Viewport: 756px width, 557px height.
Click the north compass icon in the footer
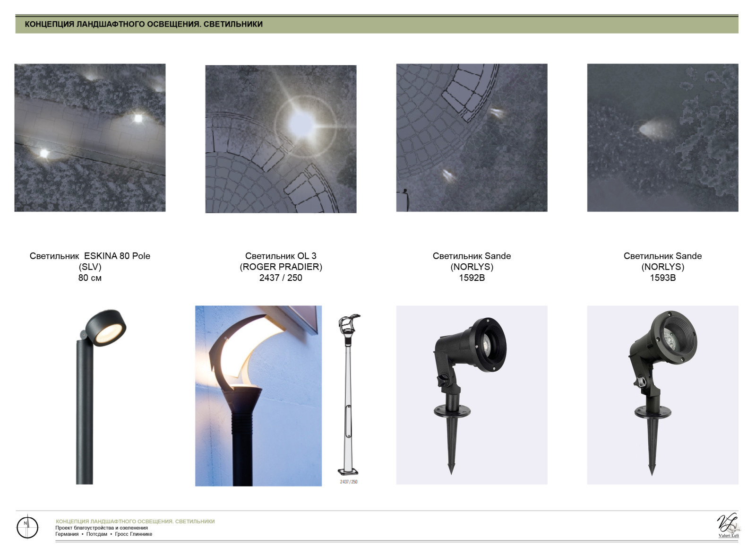27,526
